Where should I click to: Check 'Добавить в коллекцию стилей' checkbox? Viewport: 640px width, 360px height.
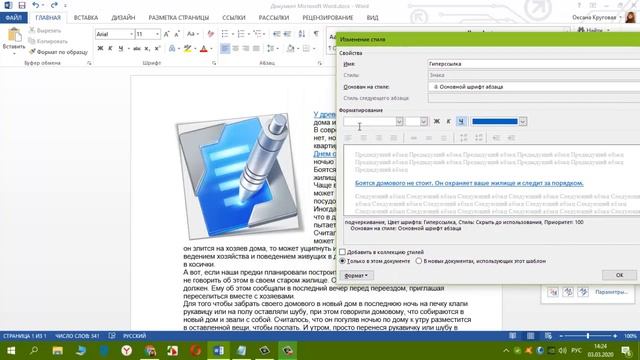pyautogui.click(x=342, y=252)
